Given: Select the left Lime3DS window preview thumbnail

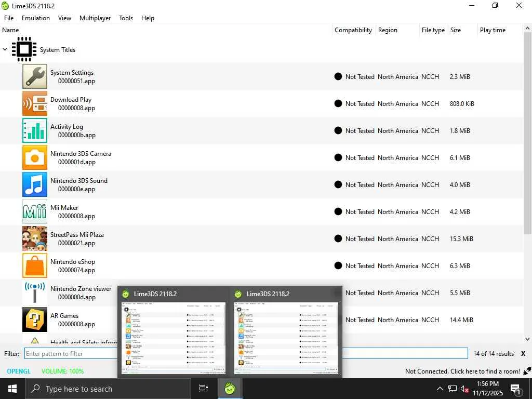Looking at the screenshot, I should (x=174, y=338).
